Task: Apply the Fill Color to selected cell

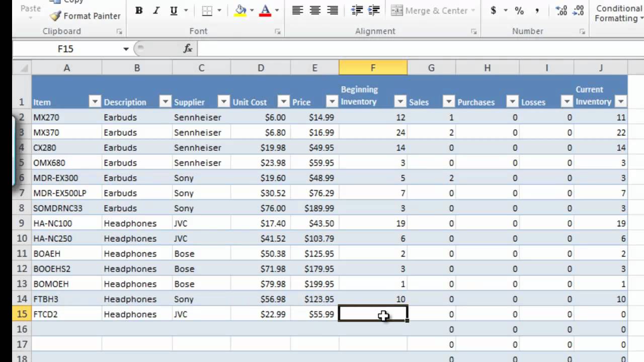Action: click(239, 11)
